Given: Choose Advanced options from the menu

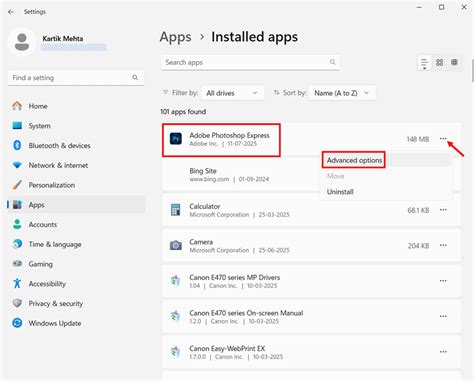Looking at the screenshot, I should (354, 160).
